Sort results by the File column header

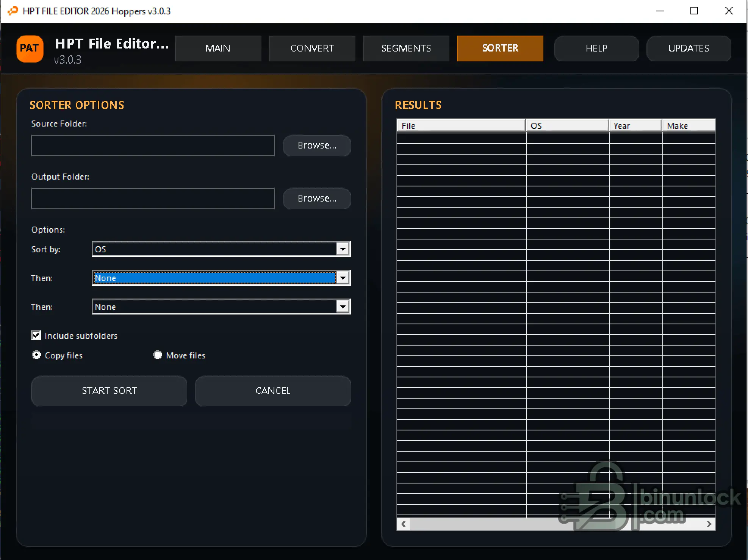point(461,125)
